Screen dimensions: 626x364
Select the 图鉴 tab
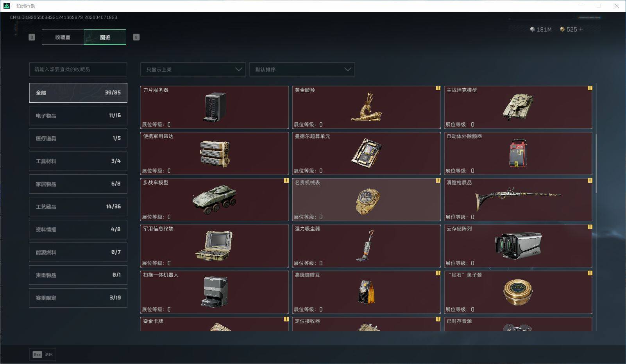[105, 37]
